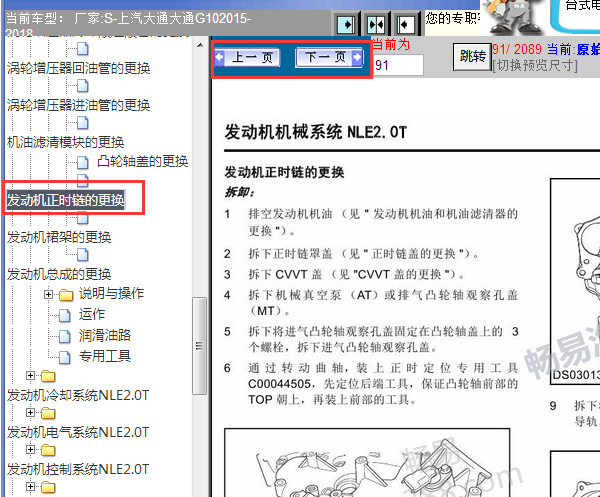Click the mechanic mascot image
This screenshot has width=600, height=497.
pyautogui.click(x=514, y=17)
